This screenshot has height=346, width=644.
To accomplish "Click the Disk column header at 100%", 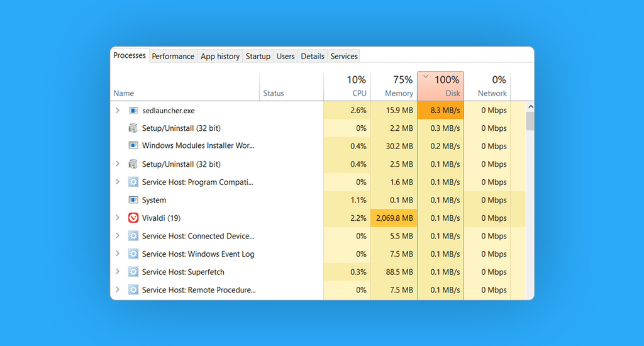I will [x=440, y=86].
